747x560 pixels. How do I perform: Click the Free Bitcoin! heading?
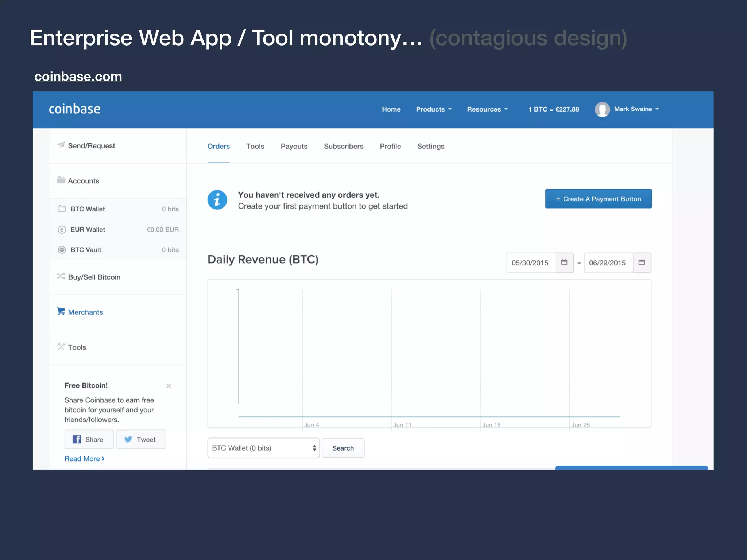pyautogui.click(x=86, y=385)
